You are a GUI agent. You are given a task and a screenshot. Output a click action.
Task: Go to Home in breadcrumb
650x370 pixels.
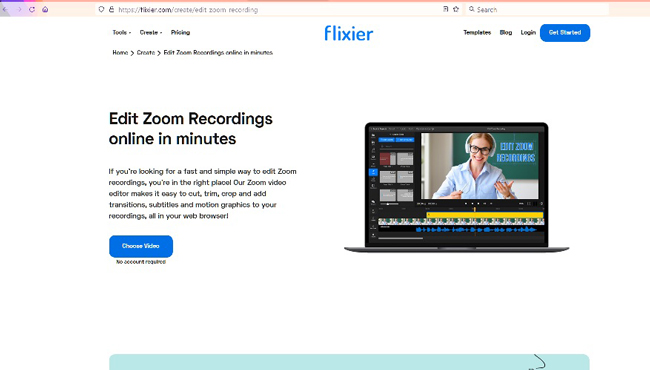pyautogui.click(x=120, y=53)
